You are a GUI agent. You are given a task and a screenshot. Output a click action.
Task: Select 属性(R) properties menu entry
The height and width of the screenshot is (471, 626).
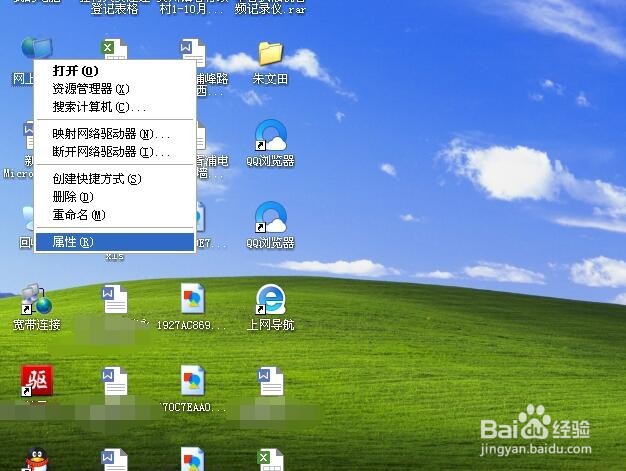click(115, 242)
